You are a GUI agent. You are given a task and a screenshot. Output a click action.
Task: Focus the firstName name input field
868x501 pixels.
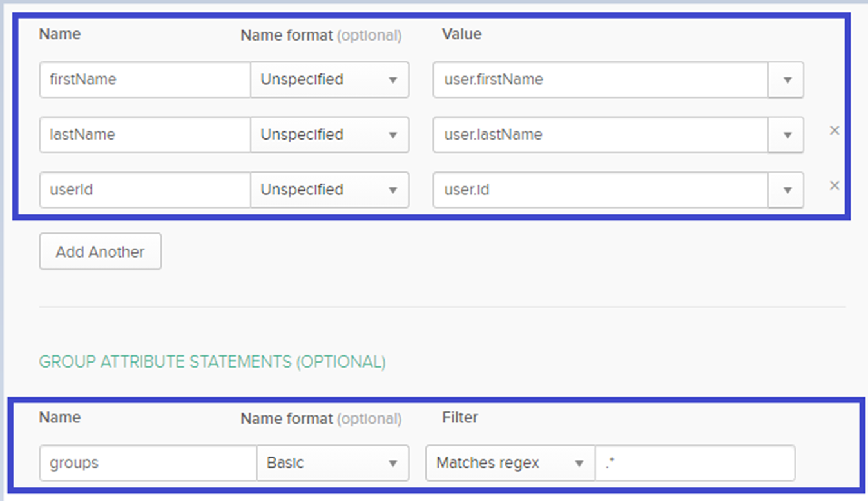(x=145, y=80)
